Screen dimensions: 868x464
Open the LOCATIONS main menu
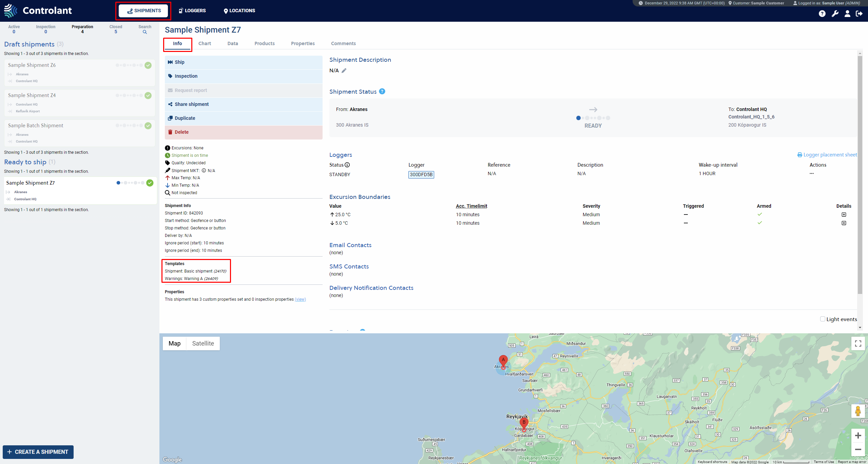click(x=239, y=11)
